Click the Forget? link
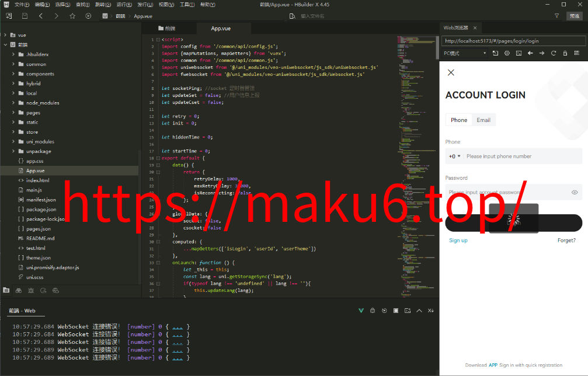Screen dimensions: 588x376 coord(566,241)
